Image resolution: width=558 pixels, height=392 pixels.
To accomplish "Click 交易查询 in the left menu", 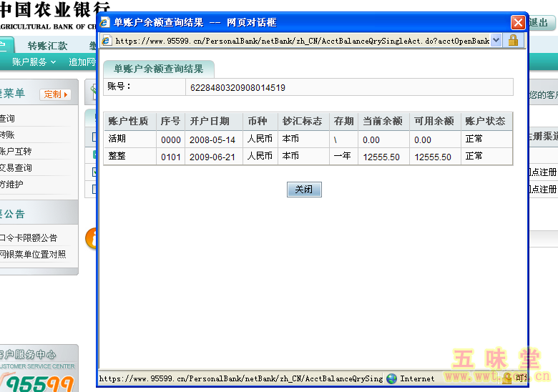I will click(x=16, y=168).
